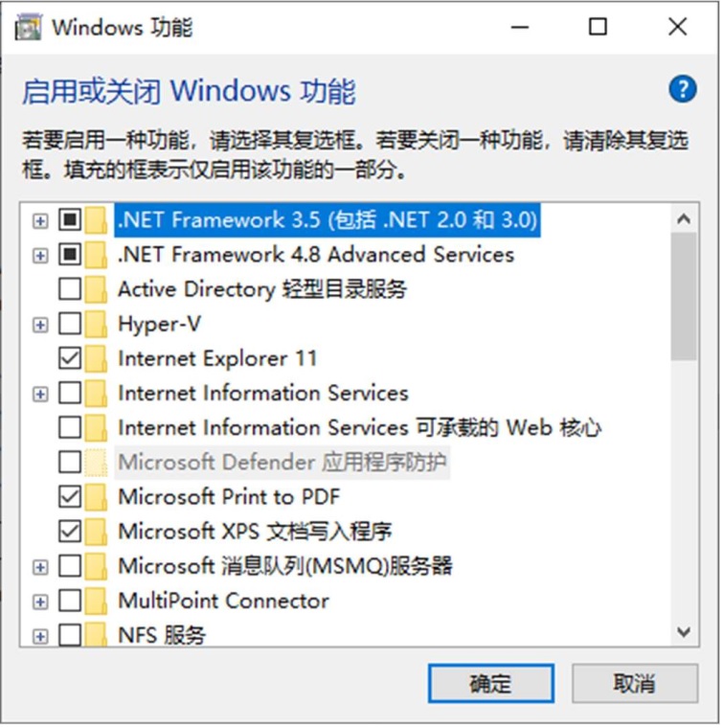Viewport: 723px width, 728px height.
Task: Click the blue help question mark icon
Action: tap(682, 90)
